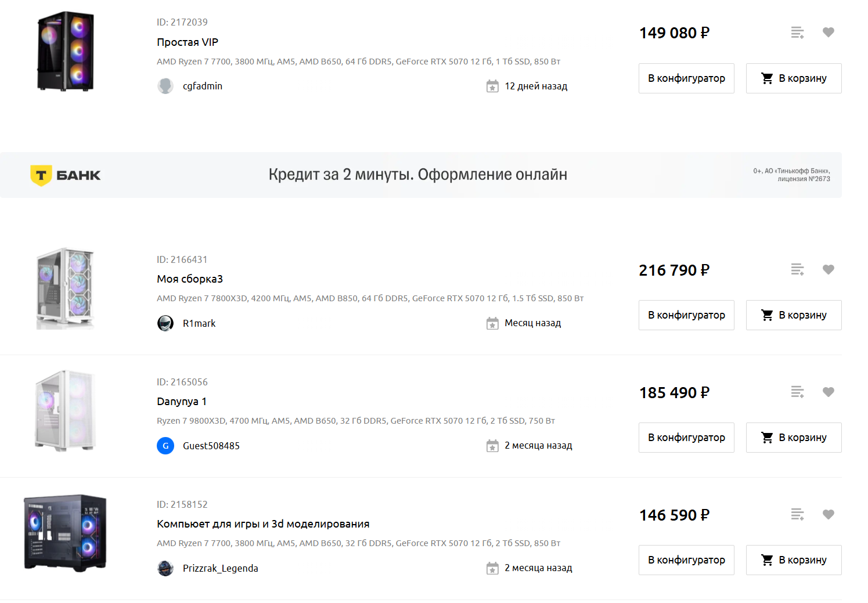Click the Т-Банк credit banner
The image size is (868, 603).
pos(418,175)
